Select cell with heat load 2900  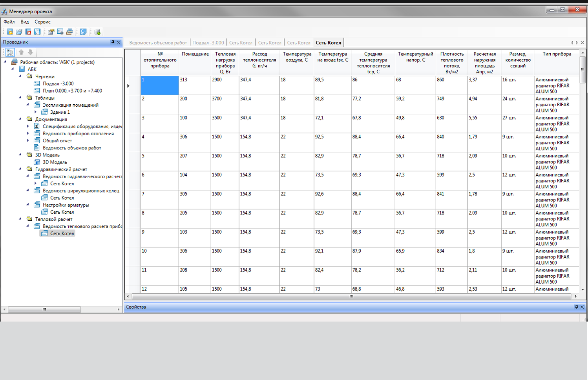coord(225,85)
